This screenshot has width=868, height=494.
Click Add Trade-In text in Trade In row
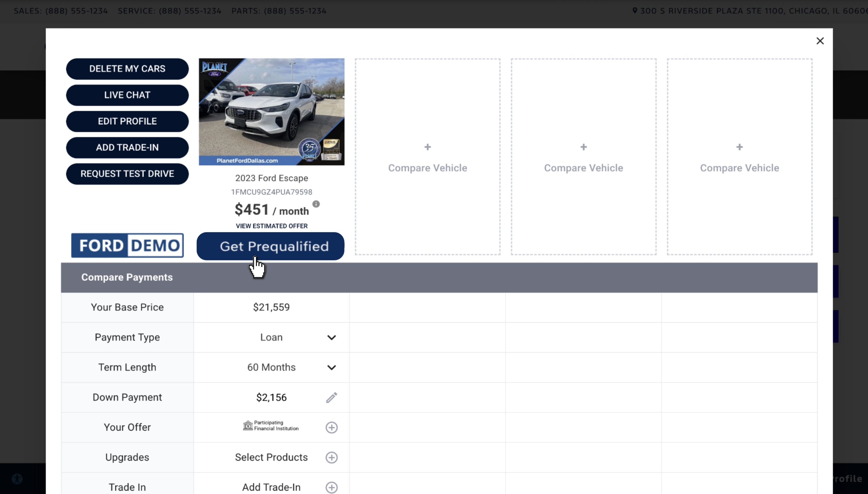click(x=271, y=487)
